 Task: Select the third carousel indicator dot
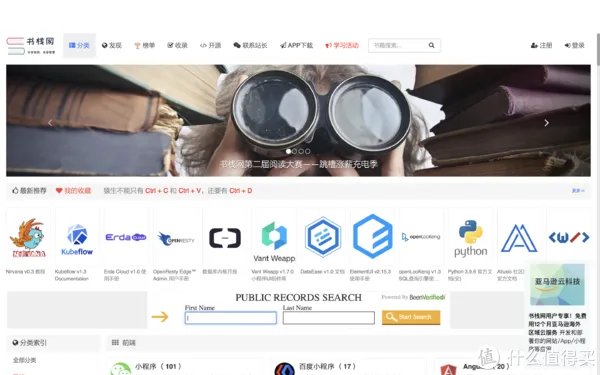(x=301, y=152)
